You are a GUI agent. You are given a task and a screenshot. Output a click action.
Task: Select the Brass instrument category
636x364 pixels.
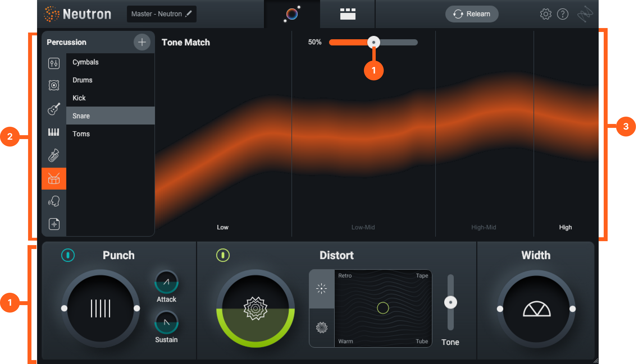[x=54, y=155]
